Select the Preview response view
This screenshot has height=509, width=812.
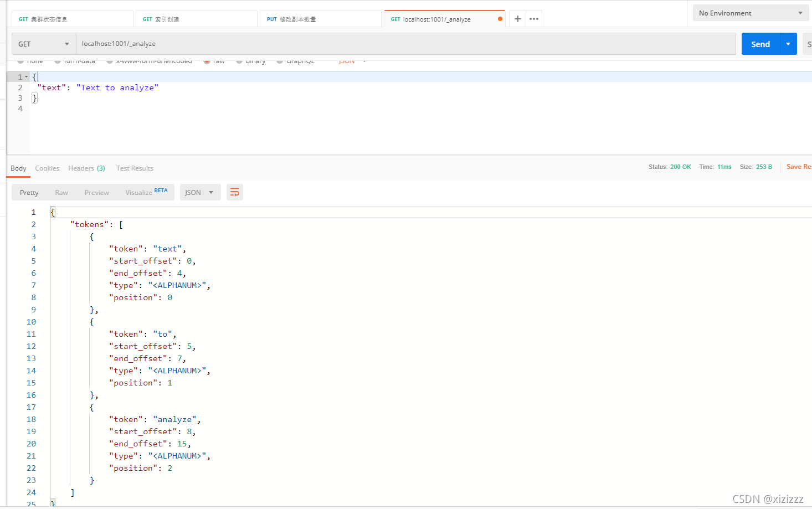[x=97, y=192]
